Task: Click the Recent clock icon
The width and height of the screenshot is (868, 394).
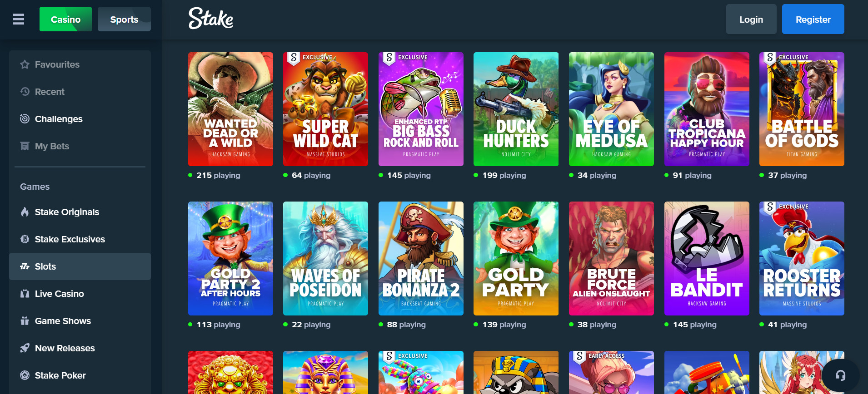Action: point(25,92)
